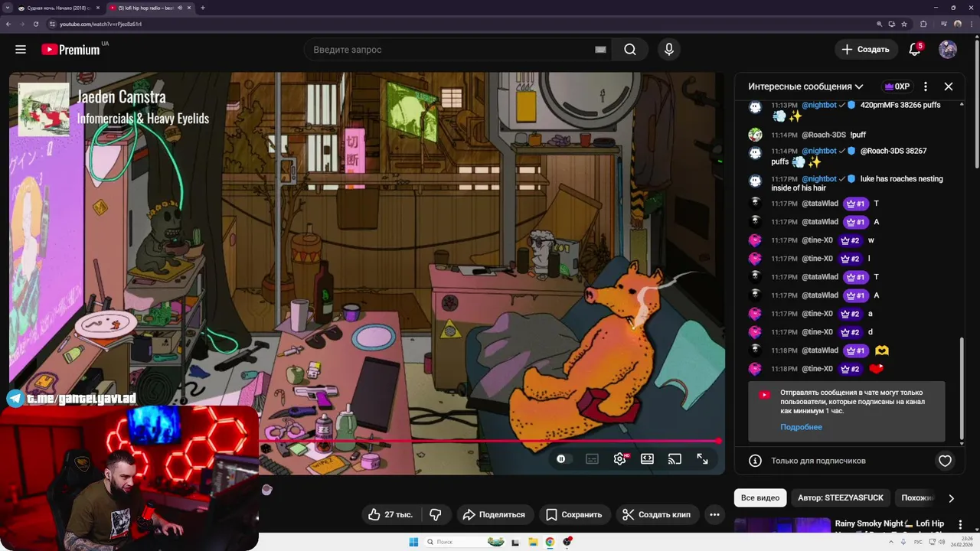
Task: Cast the video to a device
Action: pyautogui.click(x=675, y=459)
